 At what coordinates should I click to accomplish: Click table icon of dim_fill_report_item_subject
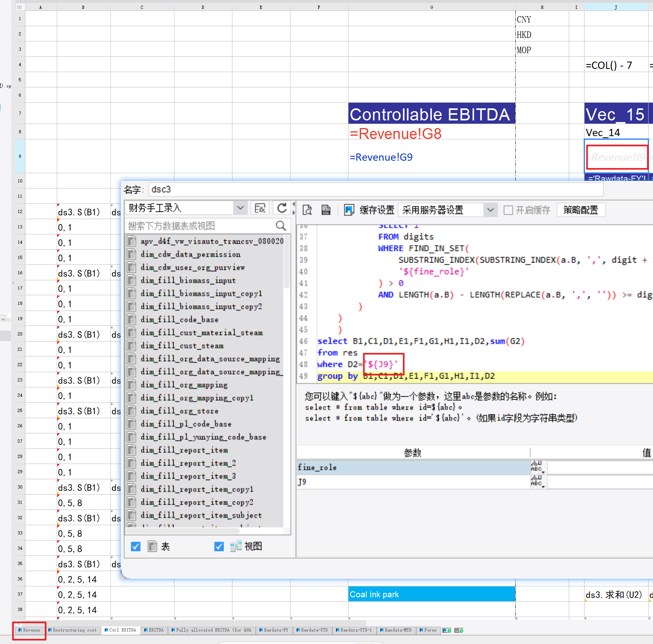point(131,515)
